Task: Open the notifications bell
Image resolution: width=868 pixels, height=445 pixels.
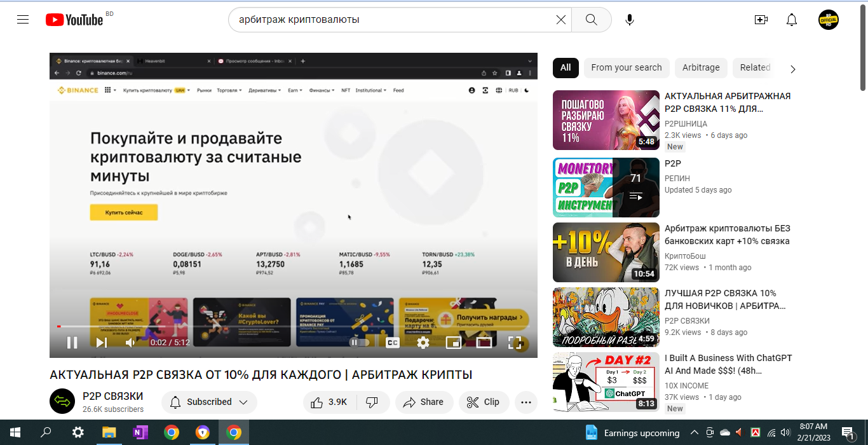Action: [x=792, y=20]
